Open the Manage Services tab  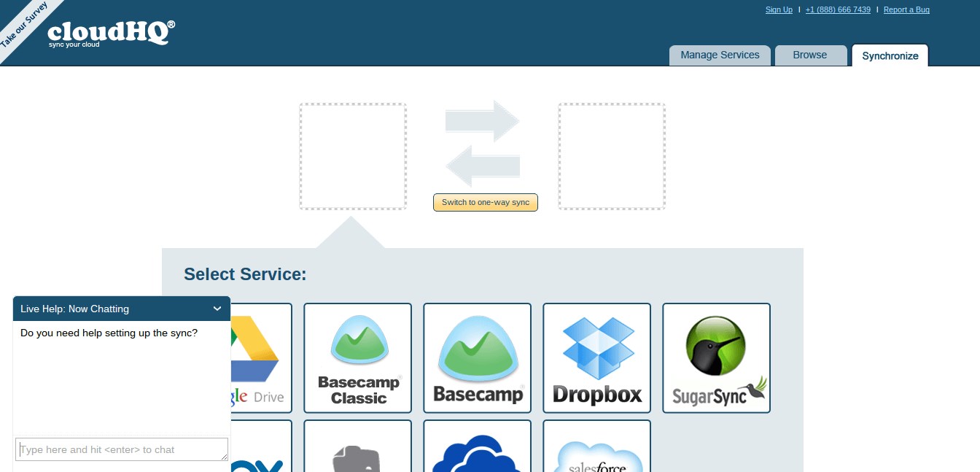click(x=720, y=55)
